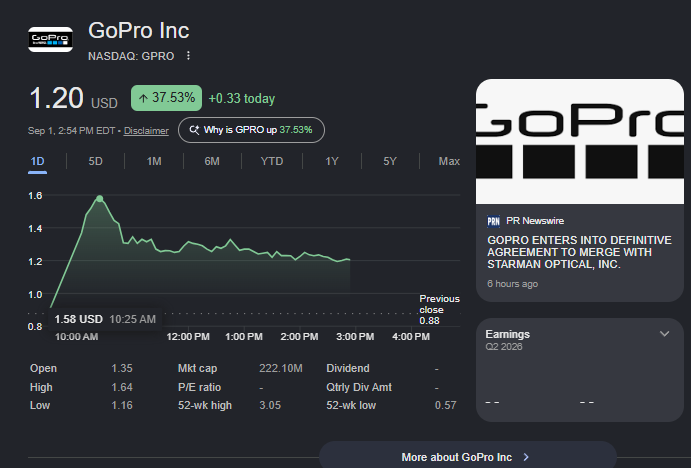This screenshot has height=468, width=691.
Task: Click the Qtrly Div Amt label
Action: coord(359,387)
